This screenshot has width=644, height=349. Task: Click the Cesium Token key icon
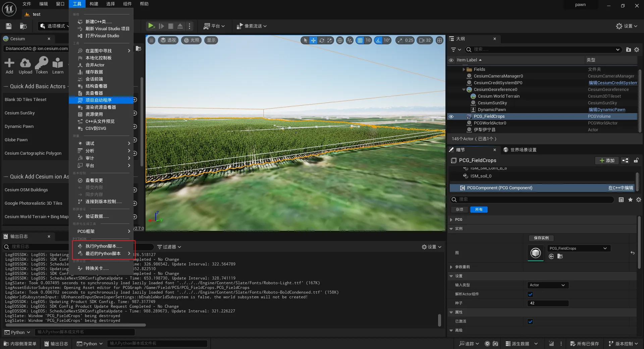42,63
